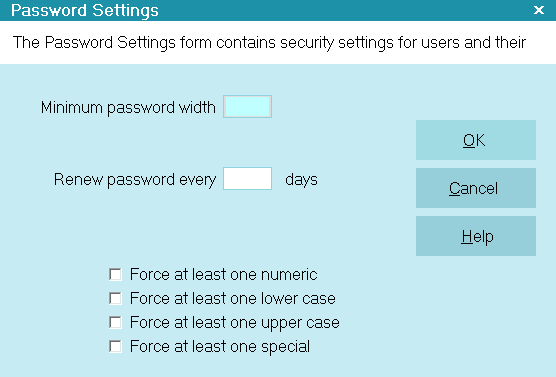556x377 pixels.
Task: Click the 'Renew password every' label
Action: point(135,179)
